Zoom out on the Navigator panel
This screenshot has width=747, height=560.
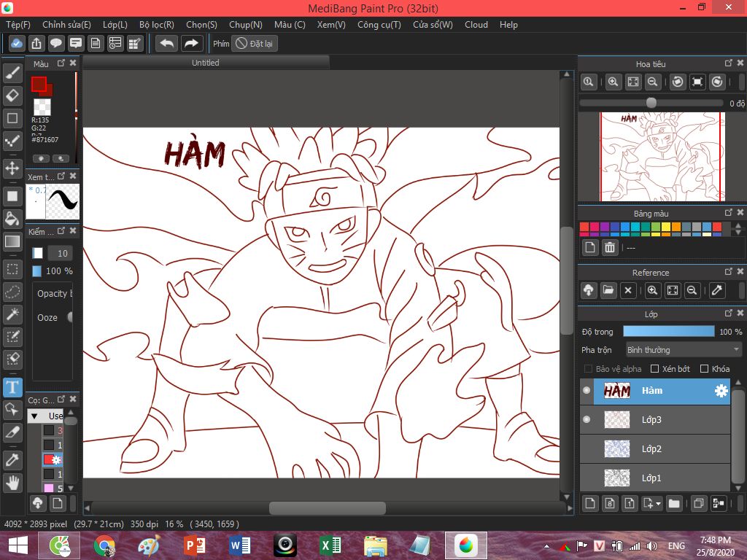653,82
